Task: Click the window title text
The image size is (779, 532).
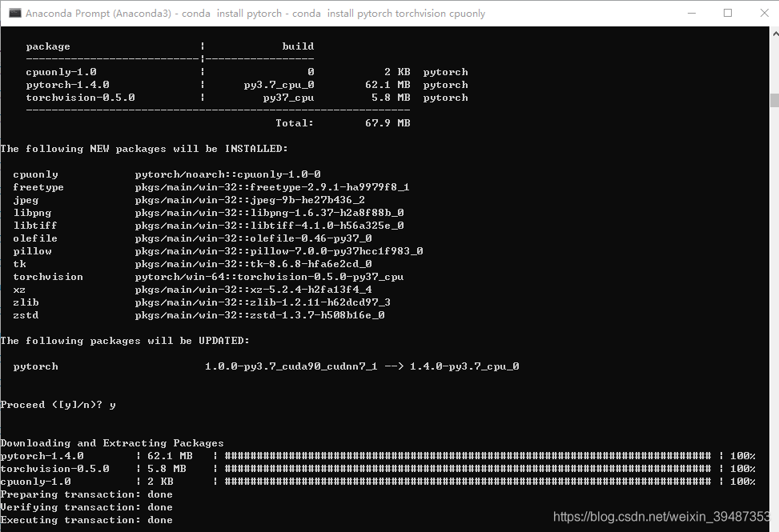Action: (x=255, y=14)
